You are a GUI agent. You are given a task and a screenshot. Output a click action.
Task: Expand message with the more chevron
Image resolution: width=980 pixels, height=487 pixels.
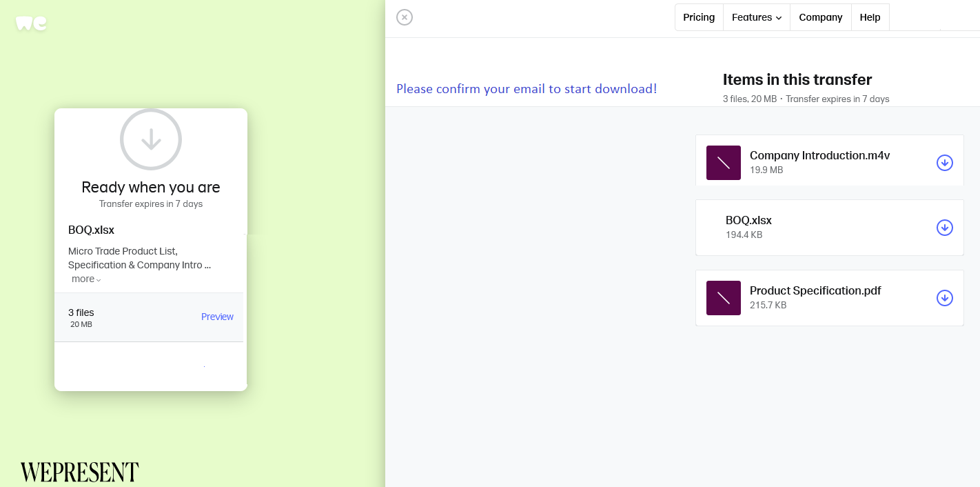(x=87, y=279)
